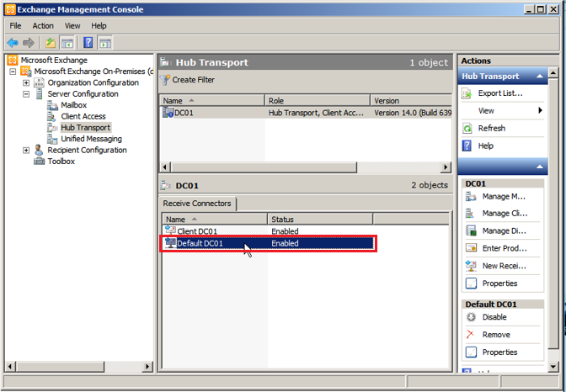Click New Recei... action label

(505, 266)
